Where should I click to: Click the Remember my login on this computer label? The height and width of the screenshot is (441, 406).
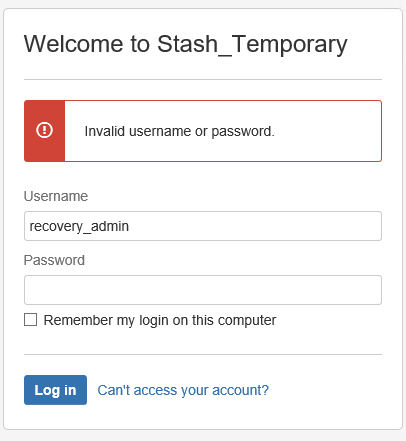[160, 320]
